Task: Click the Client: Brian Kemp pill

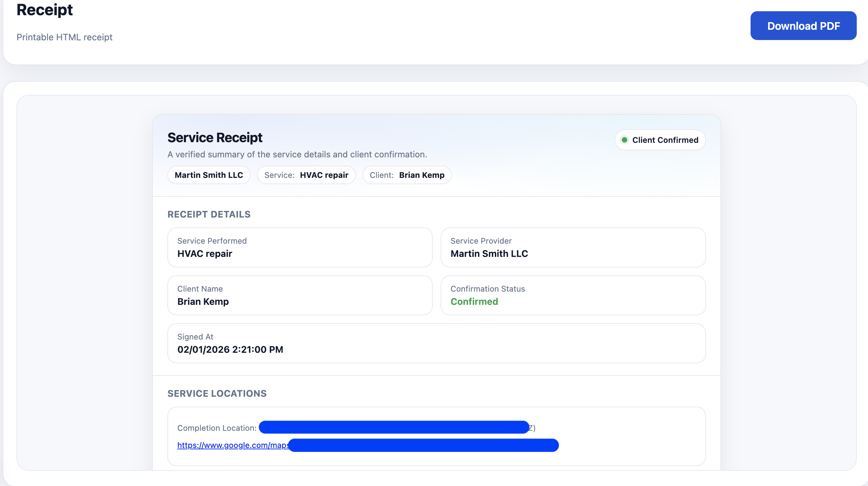Action: click(407, 175)
